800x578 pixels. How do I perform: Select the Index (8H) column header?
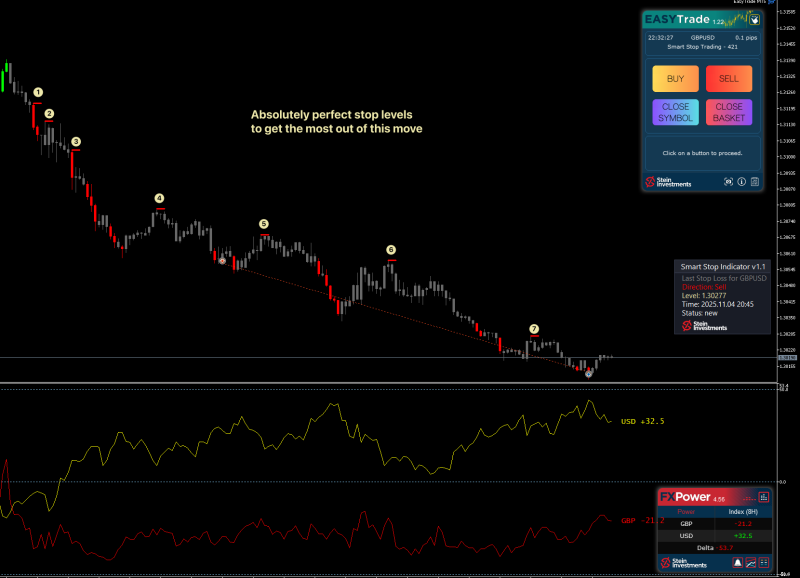click(x=743, y=512)
